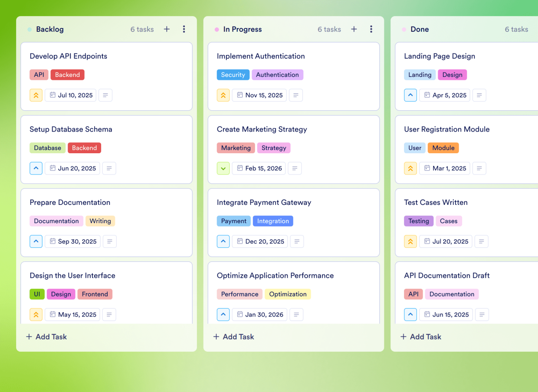Image resolution: width=538 pixels, height=392 pixels.
Task: Click the Jul 10, 2025 due date field
Action: click(70, 95)
